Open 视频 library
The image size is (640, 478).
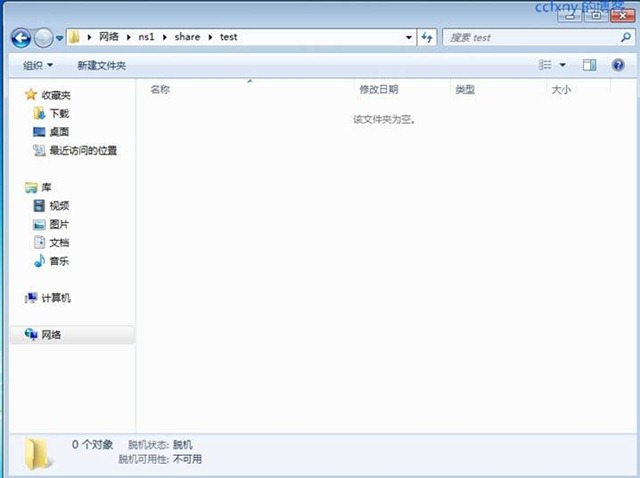tap(59, 206)
